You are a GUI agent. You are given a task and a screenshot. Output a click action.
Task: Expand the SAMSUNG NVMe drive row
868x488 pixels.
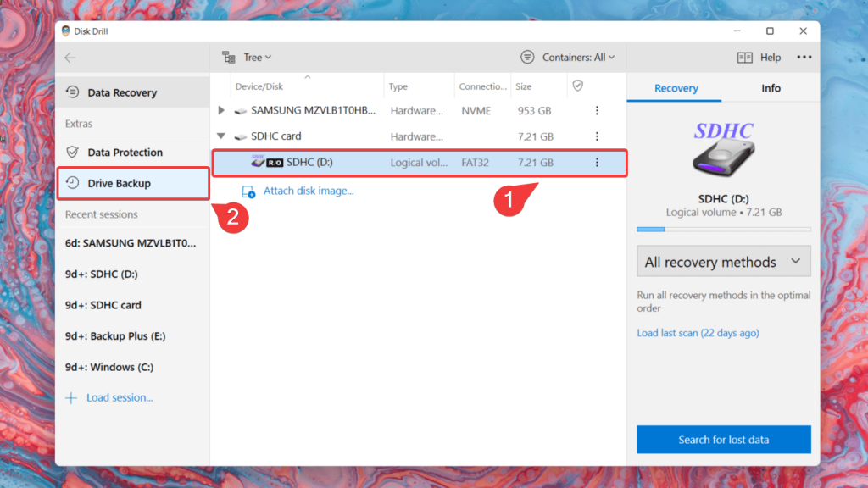[220, 110]
